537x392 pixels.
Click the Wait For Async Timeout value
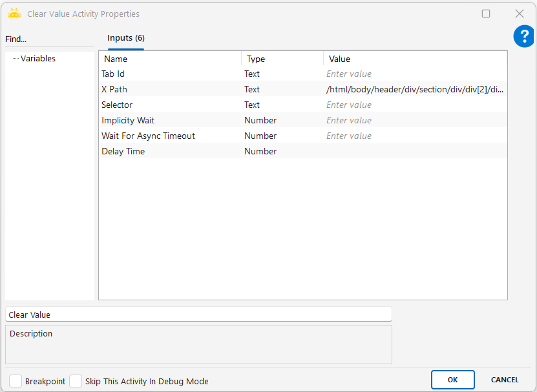[x=414, y=136]
